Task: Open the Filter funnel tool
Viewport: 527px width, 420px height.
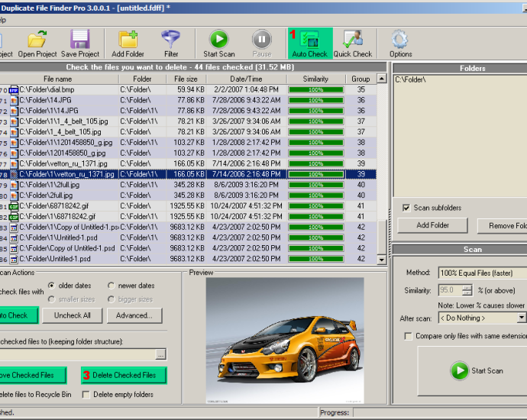Action: point(171,39)
